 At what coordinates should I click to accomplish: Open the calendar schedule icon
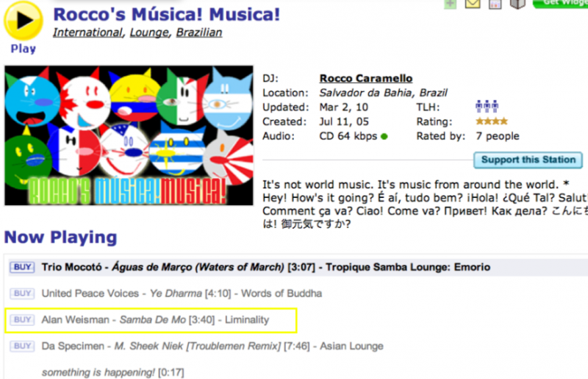495,4
